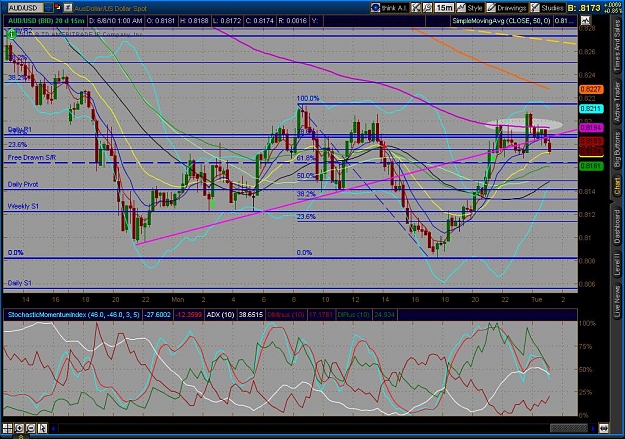Image resolution: width=625 pixels, height=439 pixels.
Task: Open the Big Buttons sidebar tab
Action: pos(617,151)
